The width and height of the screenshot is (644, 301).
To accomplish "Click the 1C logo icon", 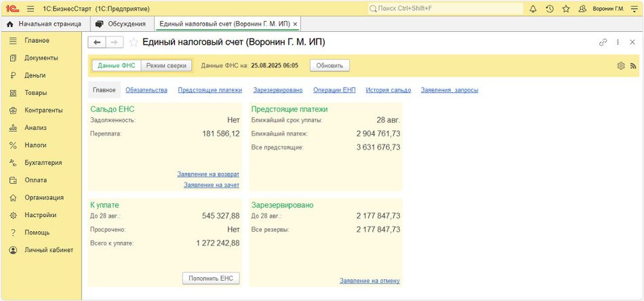I will point(13,9).
